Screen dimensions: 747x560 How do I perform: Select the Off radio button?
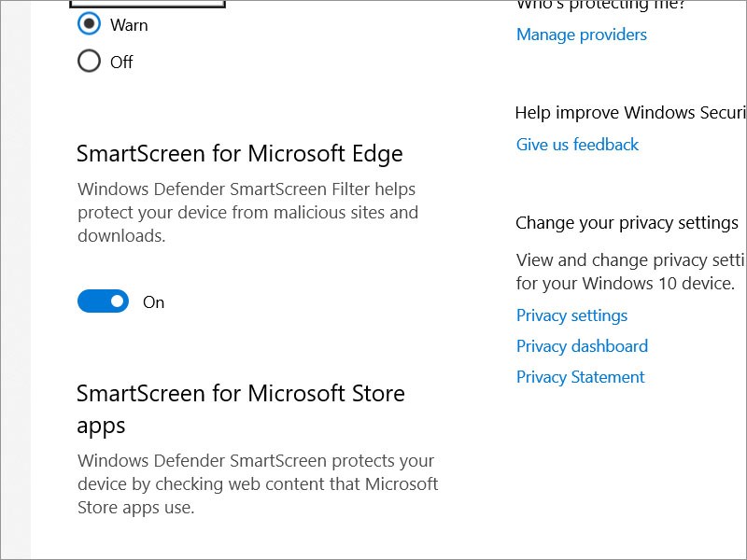coord(89,61)
